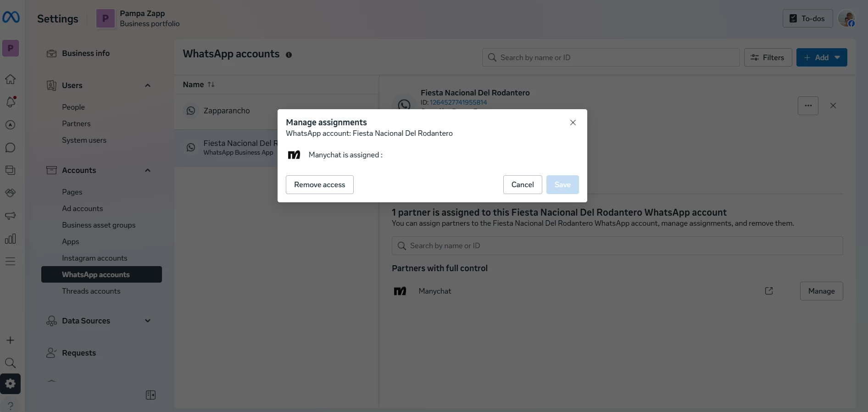Open the user profile avatar

tap(846, 18)
